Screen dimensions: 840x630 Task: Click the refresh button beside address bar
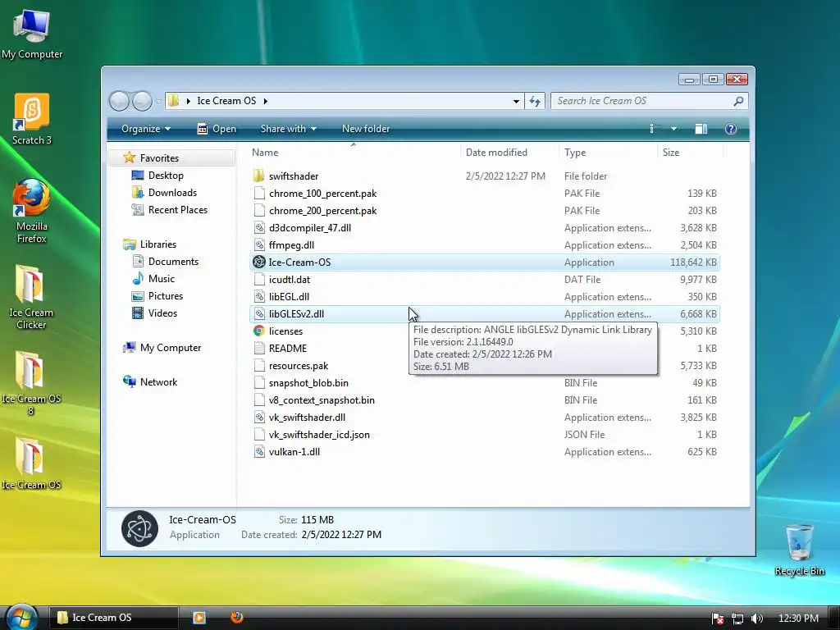[535, 101]
